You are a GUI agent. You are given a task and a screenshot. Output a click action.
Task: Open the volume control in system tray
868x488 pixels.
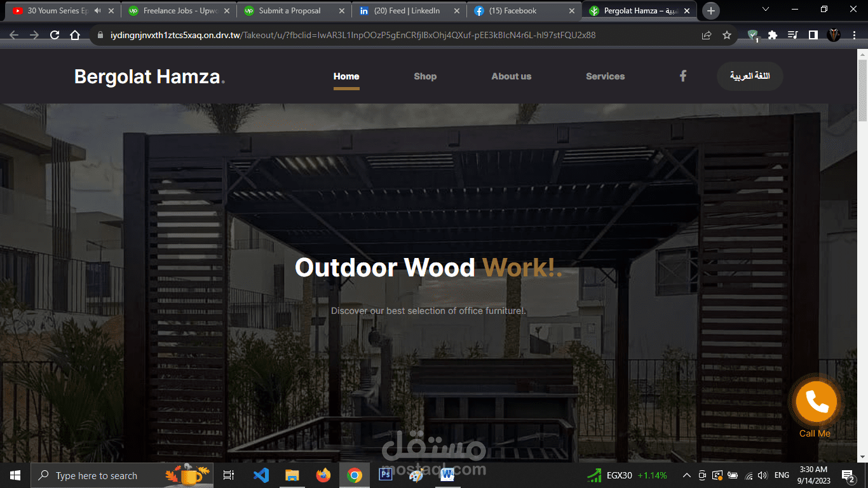tap(763, 475)
